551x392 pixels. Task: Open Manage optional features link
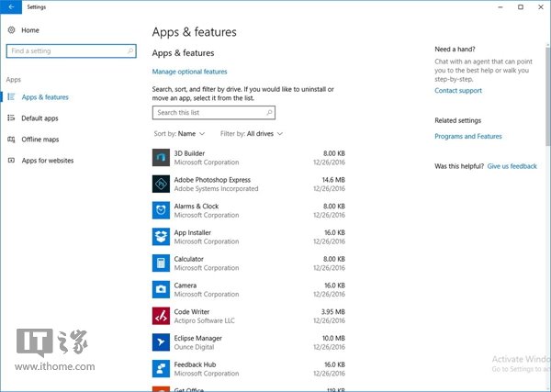coord(189,72)
